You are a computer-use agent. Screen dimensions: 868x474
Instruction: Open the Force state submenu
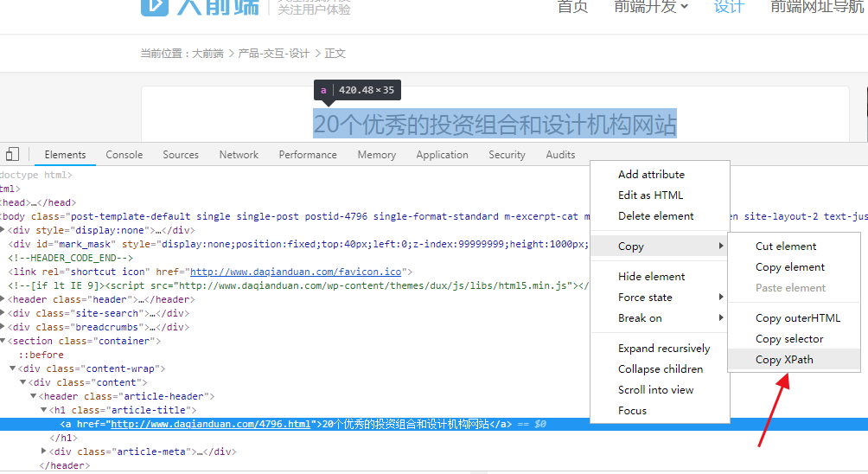pyautogui.click(x=660, y=298)
